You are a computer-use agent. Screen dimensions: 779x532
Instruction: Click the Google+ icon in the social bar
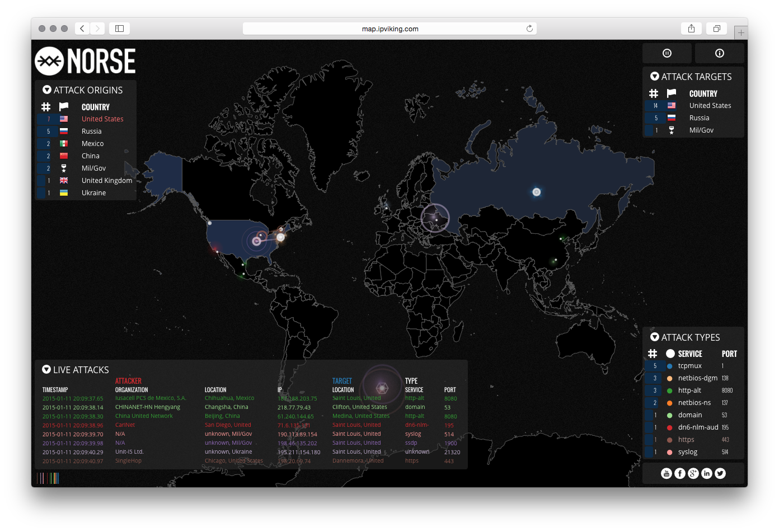tap(693, 473)
